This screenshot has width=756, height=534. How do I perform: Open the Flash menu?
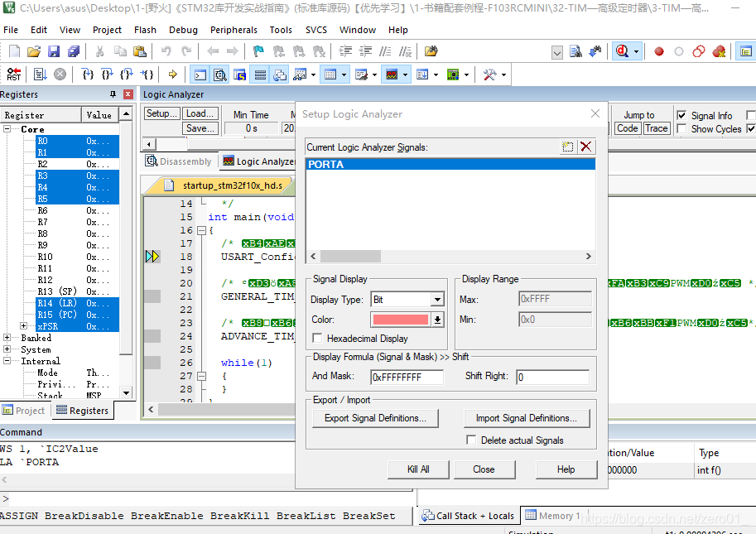(145, 30)
